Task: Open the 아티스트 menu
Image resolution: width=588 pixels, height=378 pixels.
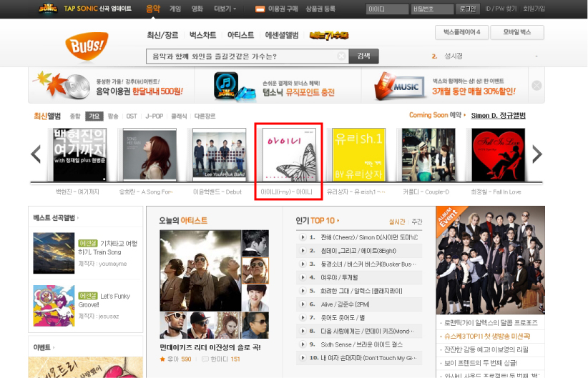Action: point(240,35)
